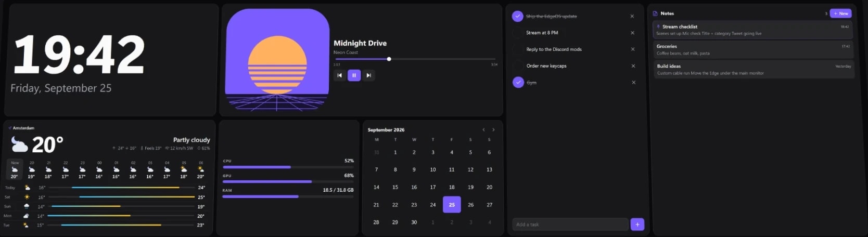The image size is (868, 237).
Task: Delete Reply to the Discord mods task
Action: point(633,49)
